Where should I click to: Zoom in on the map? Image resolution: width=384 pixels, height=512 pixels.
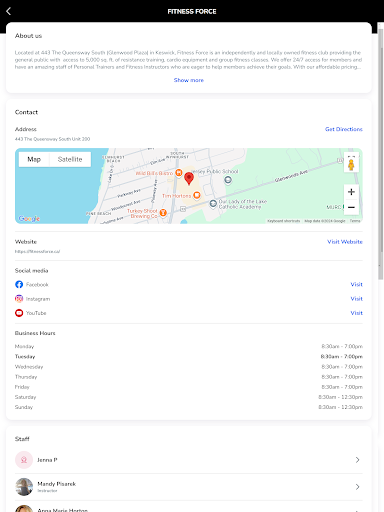coord(351,192)
